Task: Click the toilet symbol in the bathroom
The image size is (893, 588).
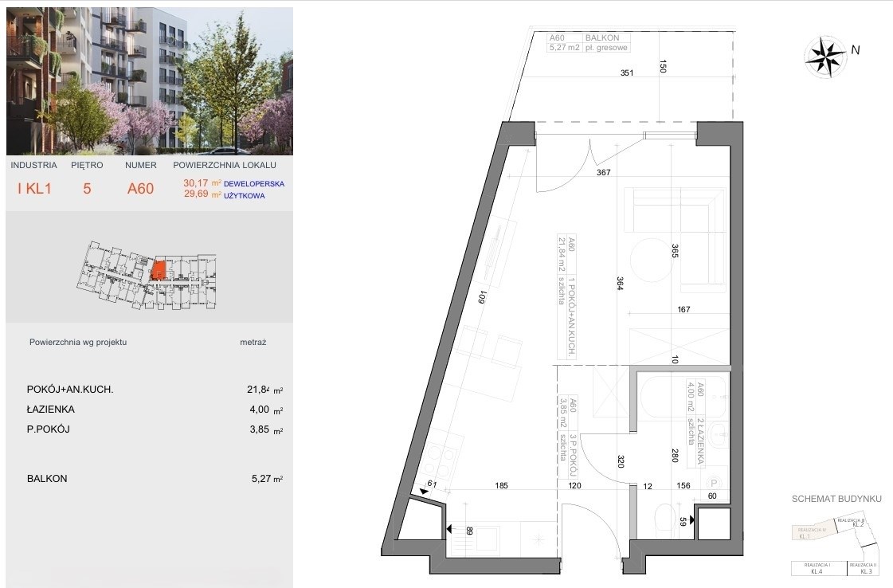Action: pos(664,523)
